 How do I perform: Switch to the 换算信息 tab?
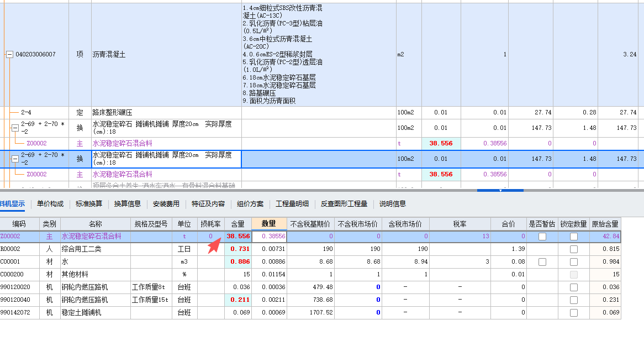click(128, 204)
